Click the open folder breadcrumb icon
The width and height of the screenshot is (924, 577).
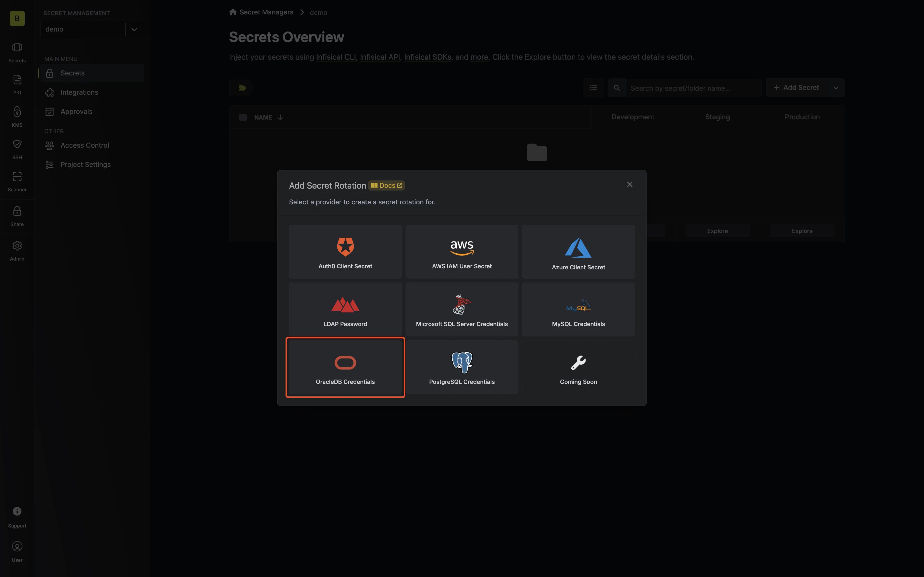click(242, 88)
